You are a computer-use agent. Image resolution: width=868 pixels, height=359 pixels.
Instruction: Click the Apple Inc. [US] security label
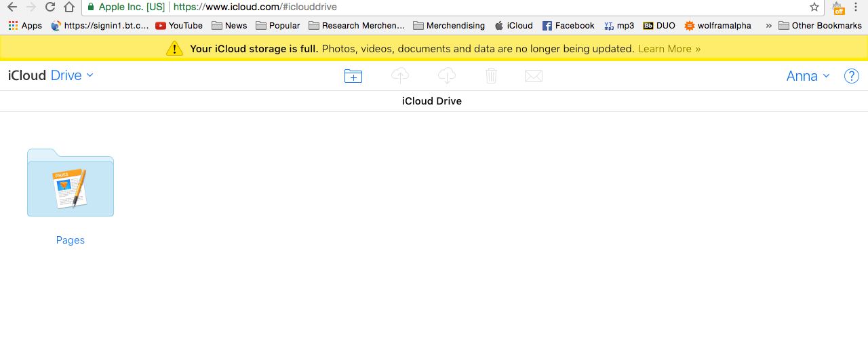click(x=125, y=7)
